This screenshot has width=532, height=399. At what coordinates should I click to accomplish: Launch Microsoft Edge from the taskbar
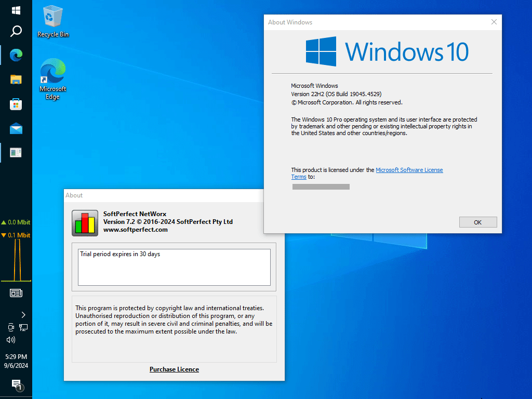(16, 55)
